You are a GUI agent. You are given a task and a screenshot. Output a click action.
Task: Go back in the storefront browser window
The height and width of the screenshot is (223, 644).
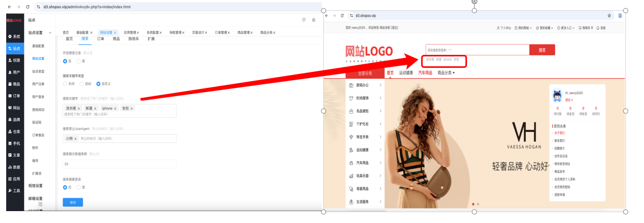click(x=327, y=16)
